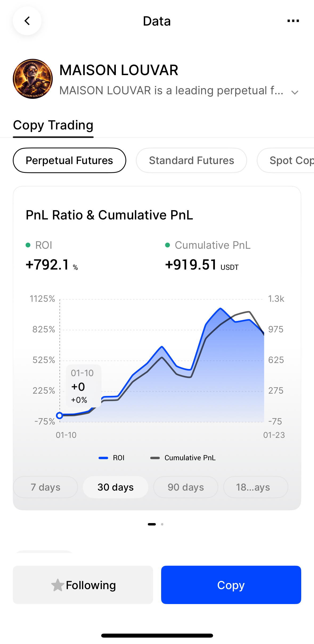The width and height of the screenshot is (314, 644).
Task: Select the Spot Copy filter
Action: (290, 160)
